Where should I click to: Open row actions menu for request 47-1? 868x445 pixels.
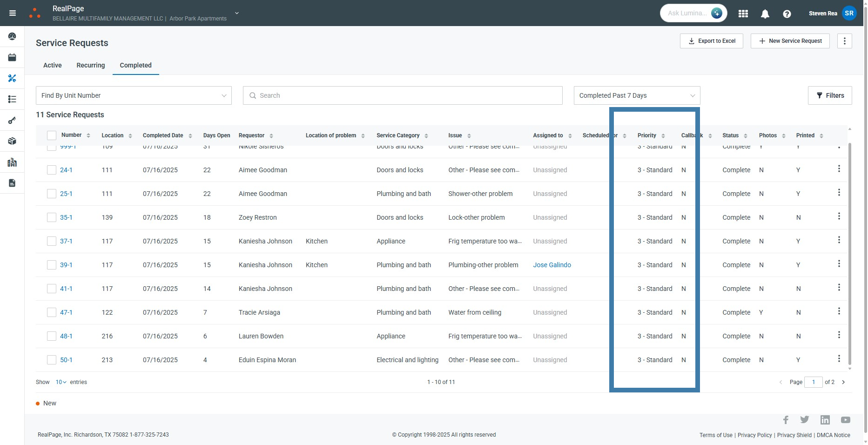pyautogui.click(x=839, y=311)
